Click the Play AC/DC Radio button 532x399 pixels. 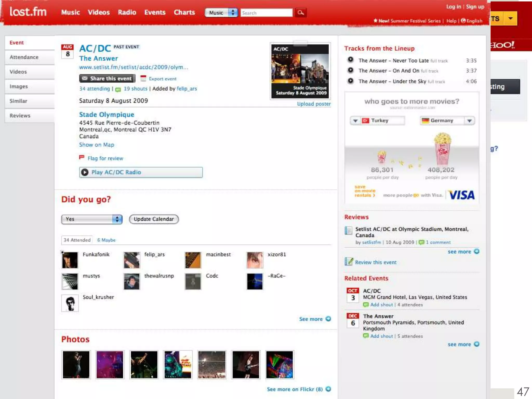pyautogui.click(x=141, y=172)
